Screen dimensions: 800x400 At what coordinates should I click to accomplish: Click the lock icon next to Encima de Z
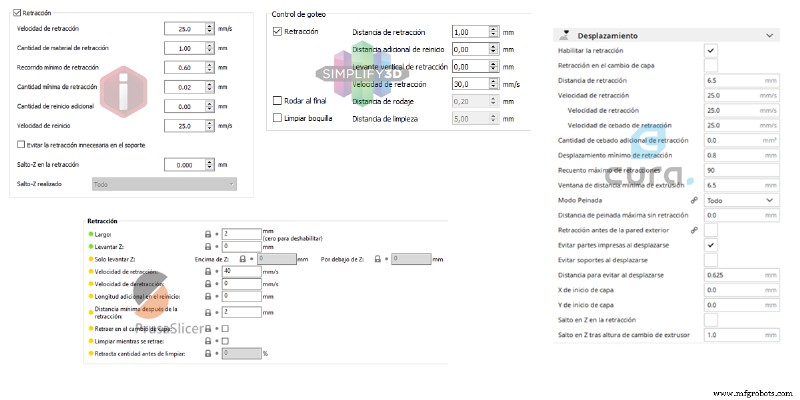[243, 259]
